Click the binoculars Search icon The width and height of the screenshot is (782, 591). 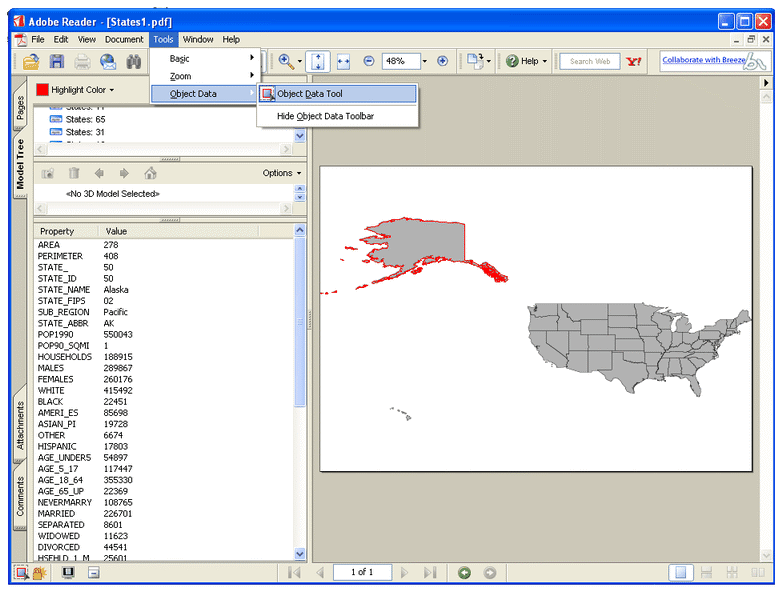click(134, 61)
